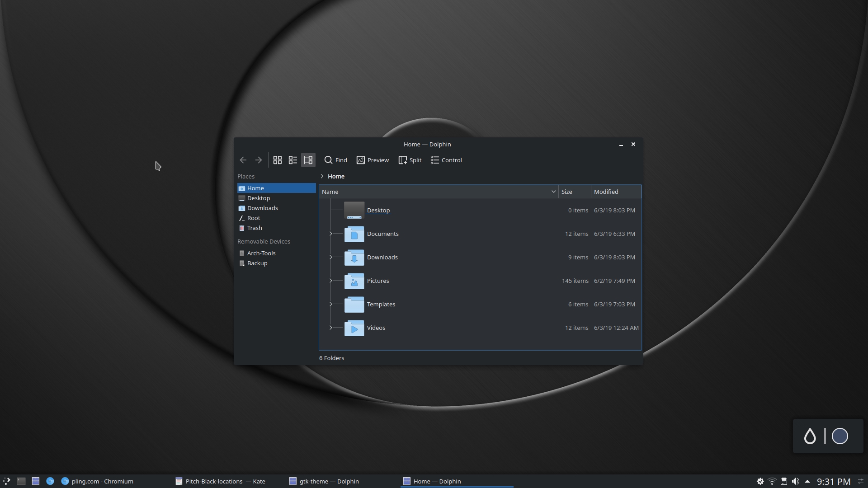Select the Desktop folder icon

click(354, 210)
